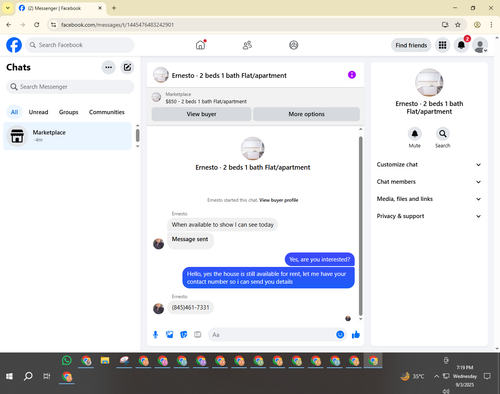
Task: Open File Explorer from the taskbar
Action: (105, 361)
